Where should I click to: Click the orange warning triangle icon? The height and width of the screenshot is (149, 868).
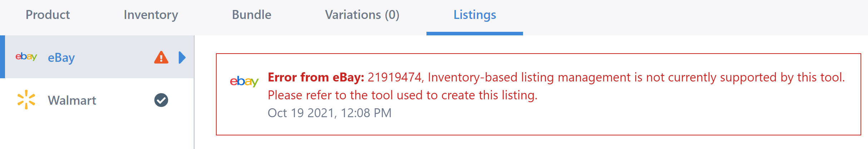coord(161,57)
